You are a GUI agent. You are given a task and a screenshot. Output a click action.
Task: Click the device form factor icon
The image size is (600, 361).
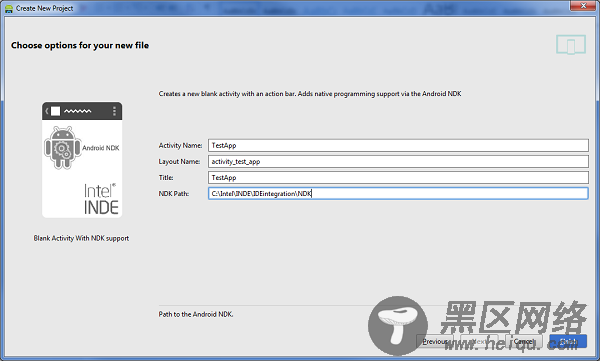tap(571, 45)
